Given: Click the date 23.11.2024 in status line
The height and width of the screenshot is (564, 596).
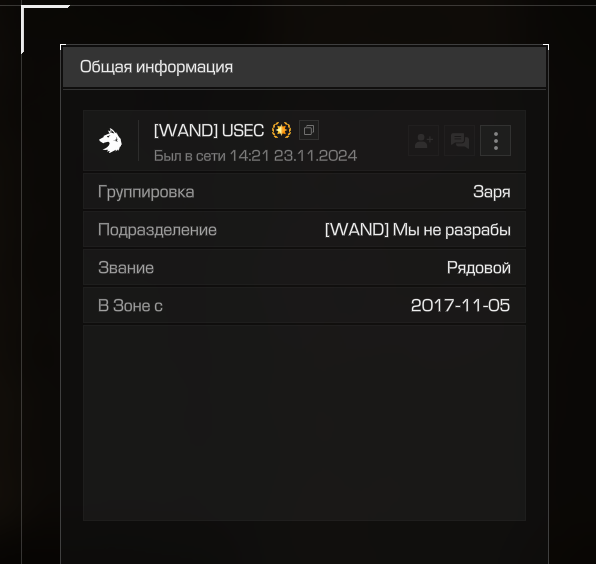Looking at the screenshot, I should tap(315, 156).
